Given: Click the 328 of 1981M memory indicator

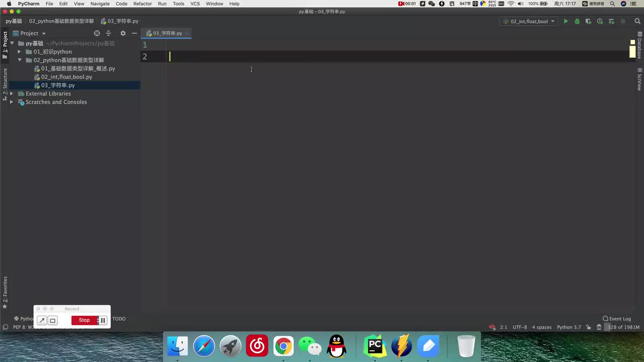Looking at the screenshot, I should coord(623,327).
